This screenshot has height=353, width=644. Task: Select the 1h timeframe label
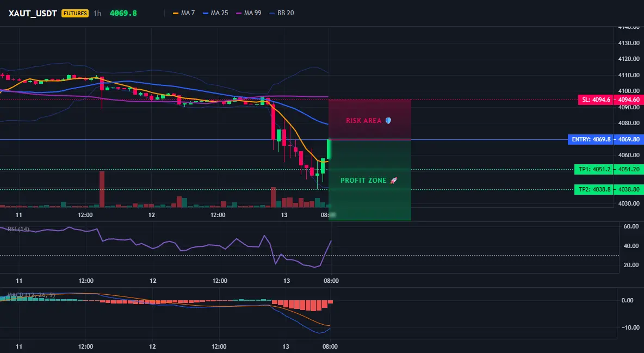coord(97,13)
